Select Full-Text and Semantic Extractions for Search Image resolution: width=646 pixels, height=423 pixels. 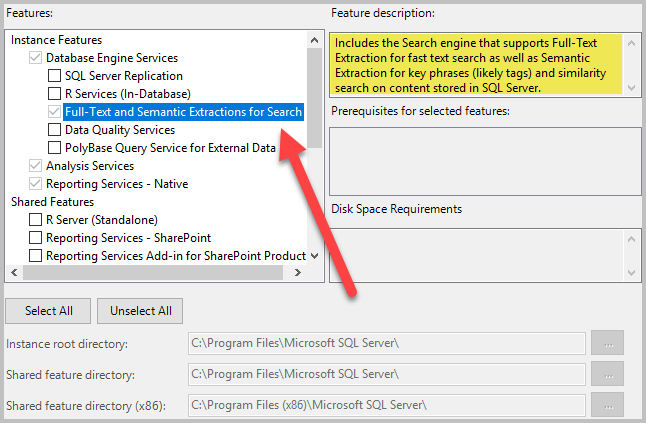pos(183,112)
